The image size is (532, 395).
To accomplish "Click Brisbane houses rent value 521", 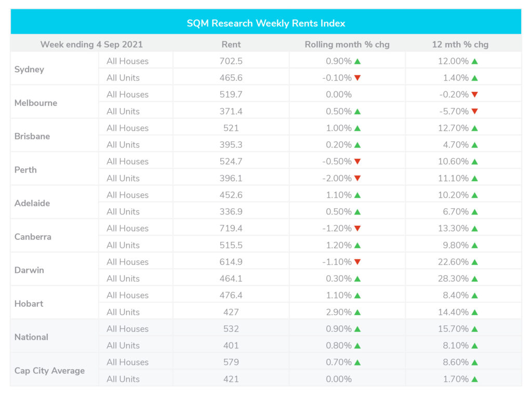I will point(231,128).
